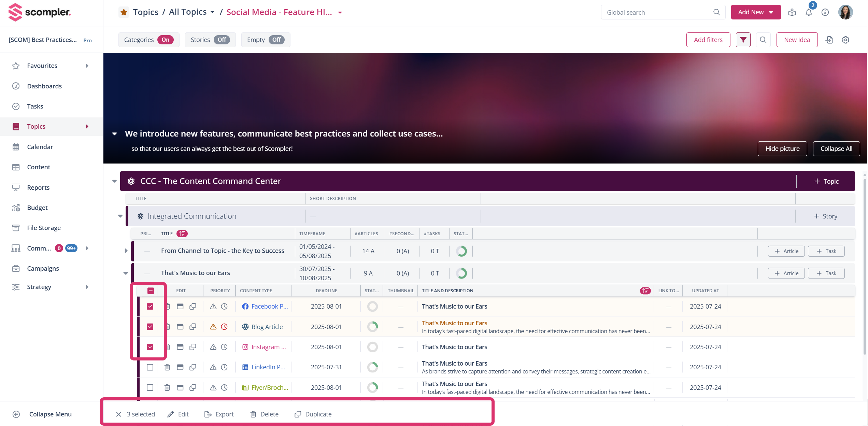Open Calendar in the sidebar
868x426 pixels.
point(40,147)
